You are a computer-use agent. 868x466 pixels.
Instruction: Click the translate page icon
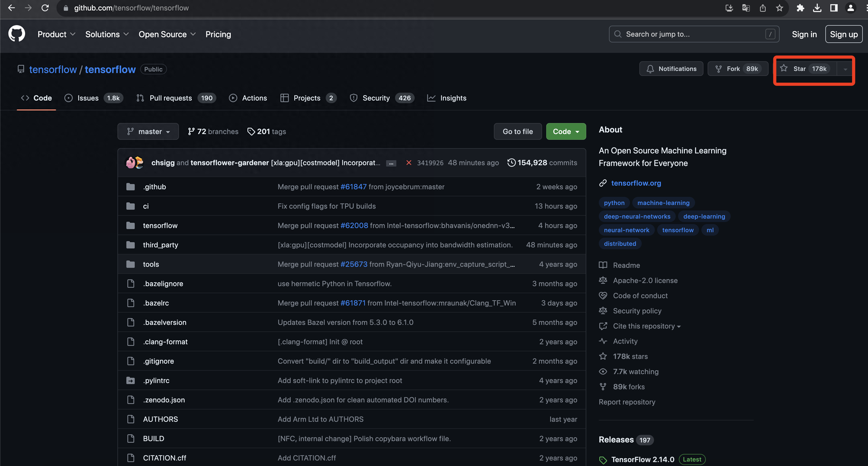pos(746,8)
